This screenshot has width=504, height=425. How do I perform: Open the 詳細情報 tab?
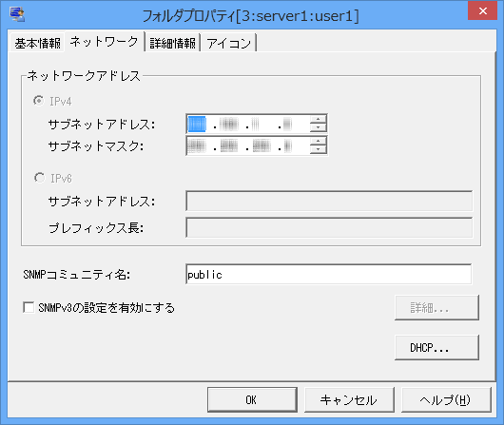click(173, 43)
